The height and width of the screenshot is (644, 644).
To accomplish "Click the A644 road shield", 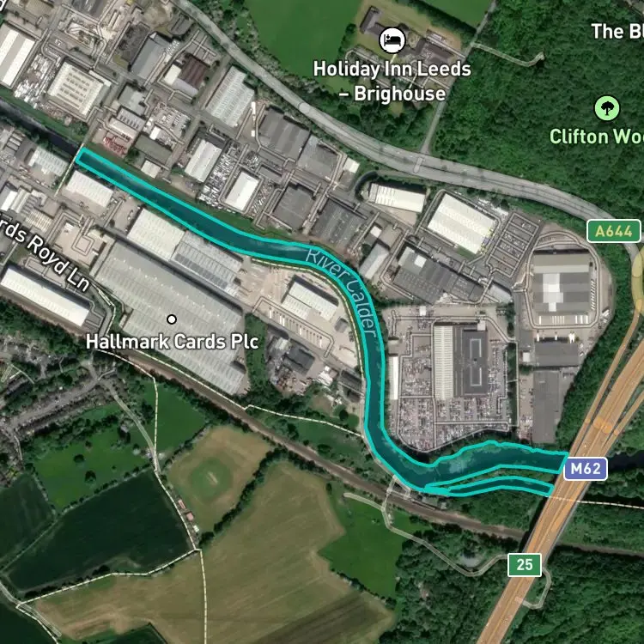I will pyautogui.click(x=614, y=231).
